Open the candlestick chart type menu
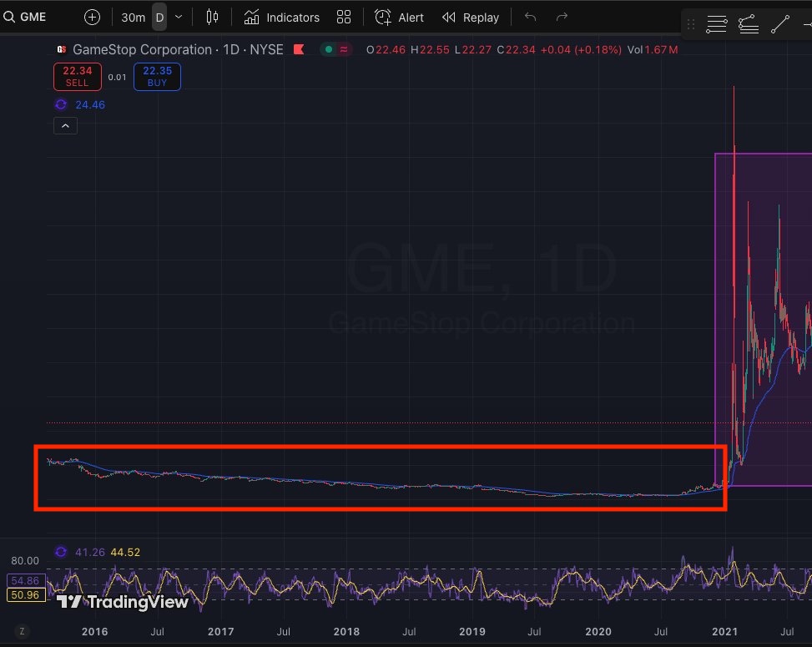The width and height of the screenshot is (812, 647). click(212, 17)
